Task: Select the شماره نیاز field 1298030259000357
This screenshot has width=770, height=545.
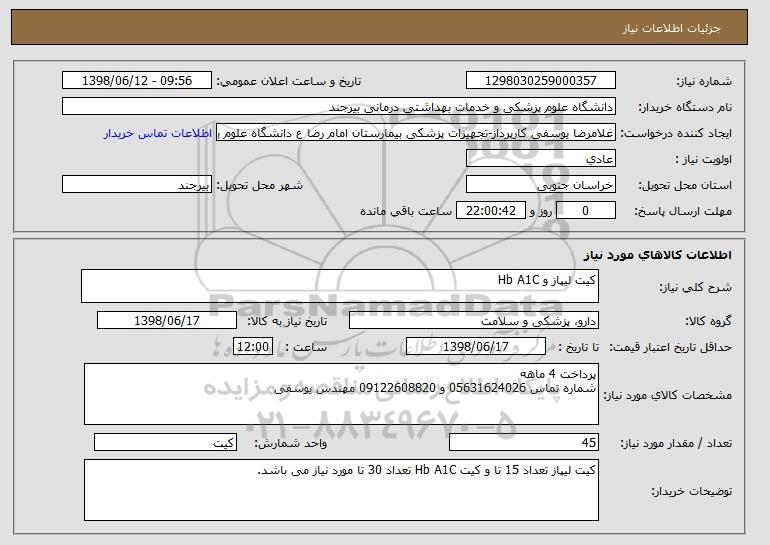Action: point(541,81)
